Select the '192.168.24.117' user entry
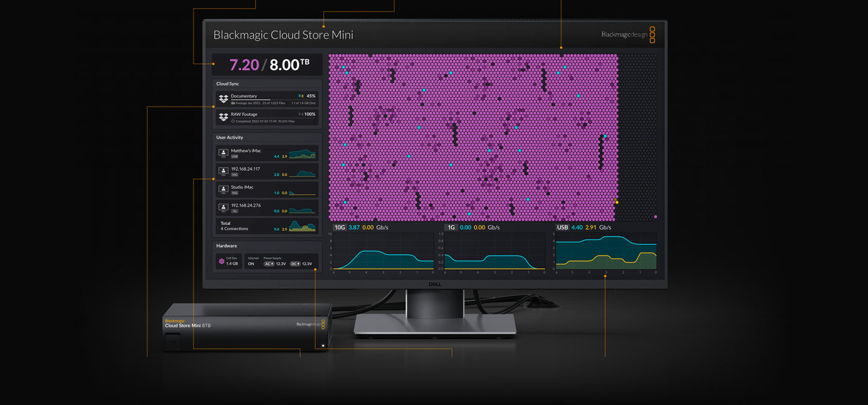This screenshot has height=405, width=868. (x=245, y=169)
